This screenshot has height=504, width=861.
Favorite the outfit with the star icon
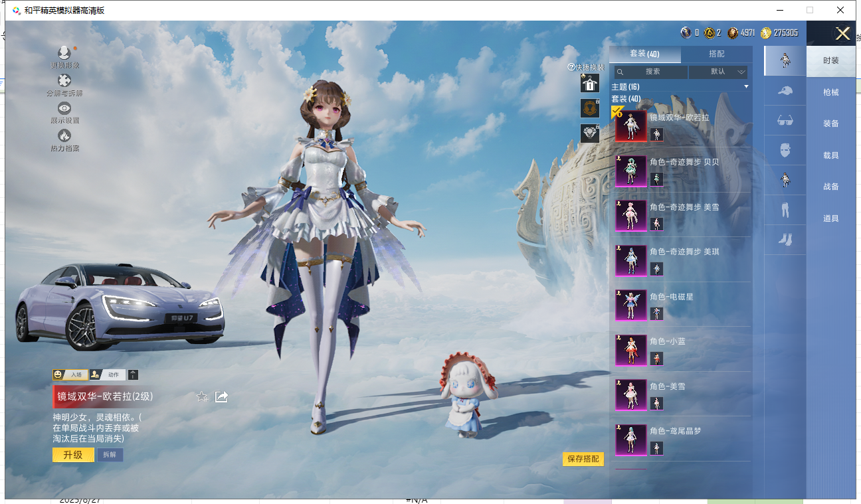pyautogui.click(x=203, y=396)
